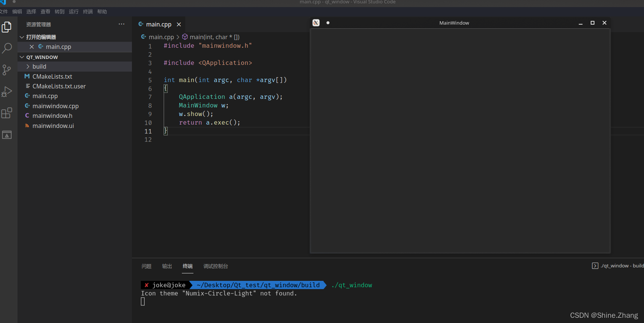Click the X11 icon in MainWindow title bar

(316, 23)
